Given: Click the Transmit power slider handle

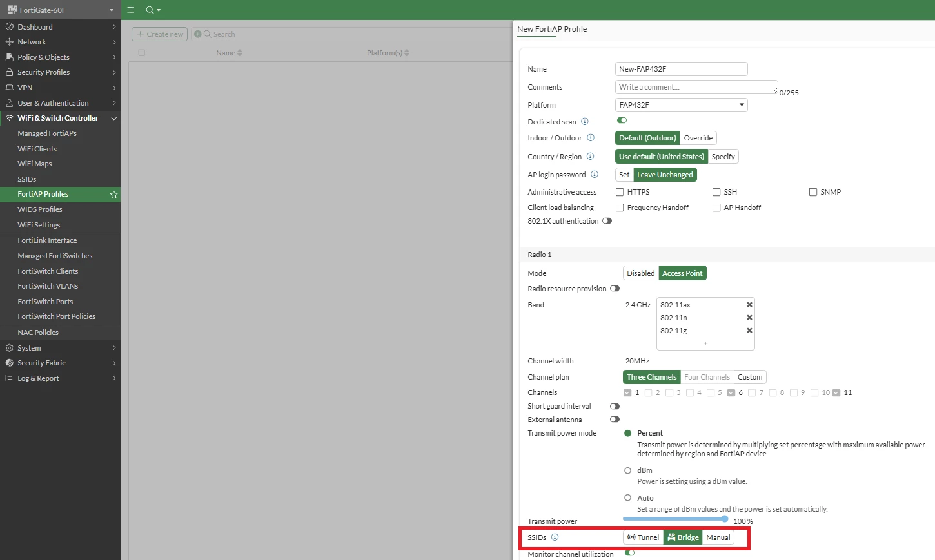Looking at the screenshot, I should pyautogui.click(x=725, y=519).
